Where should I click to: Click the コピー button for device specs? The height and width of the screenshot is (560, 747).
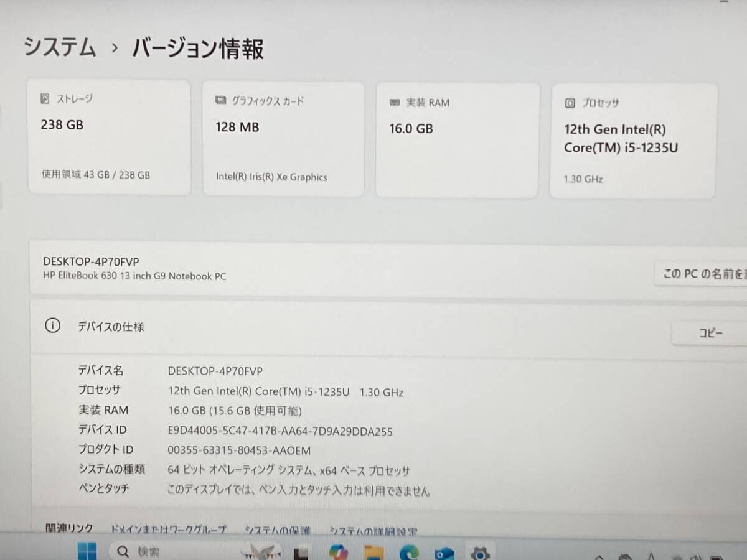(709, 333)
